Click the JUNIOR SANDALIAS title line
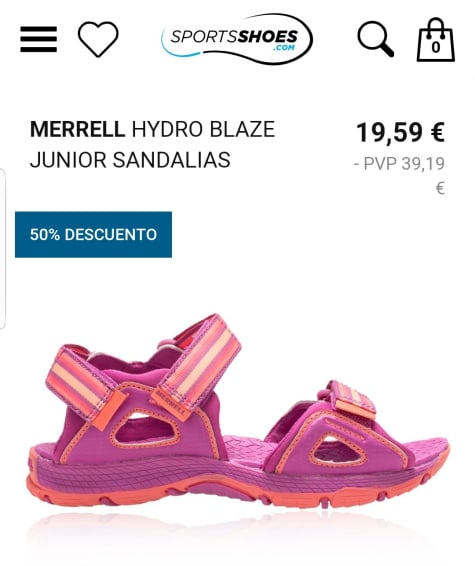Screen dimensions: 475x566 [130, 160]
